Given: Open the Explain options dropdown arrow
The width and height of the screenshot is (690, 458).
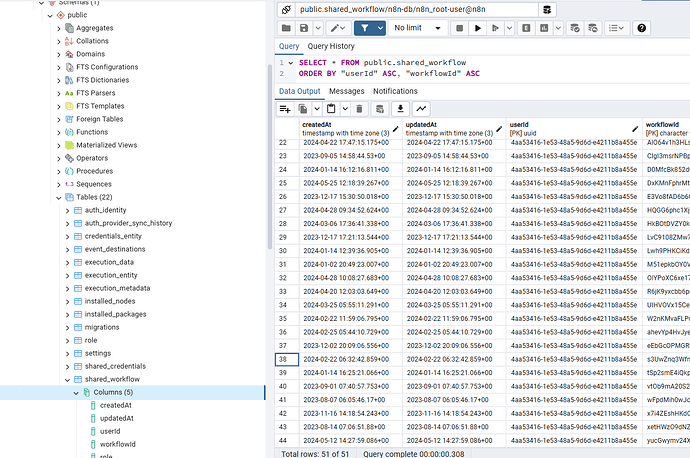Looking at the screenshot, I should point(558,28).
